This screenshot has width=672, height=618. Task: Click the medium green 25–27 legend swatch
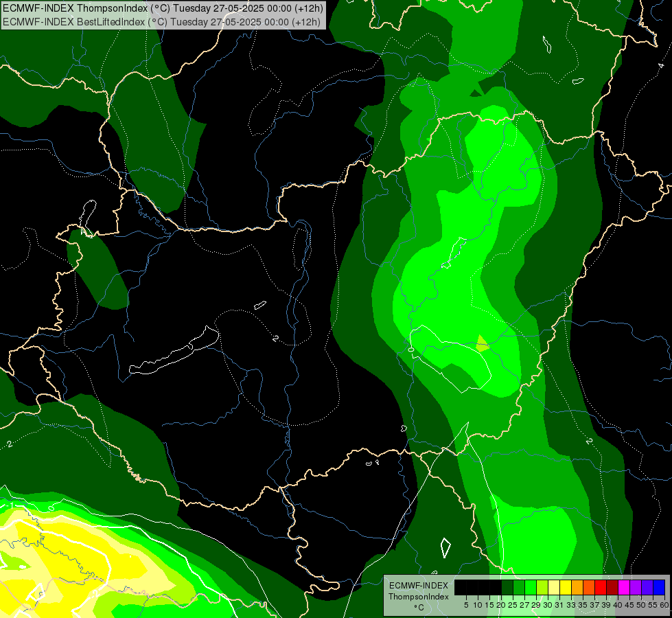click(x=519, y=587)
